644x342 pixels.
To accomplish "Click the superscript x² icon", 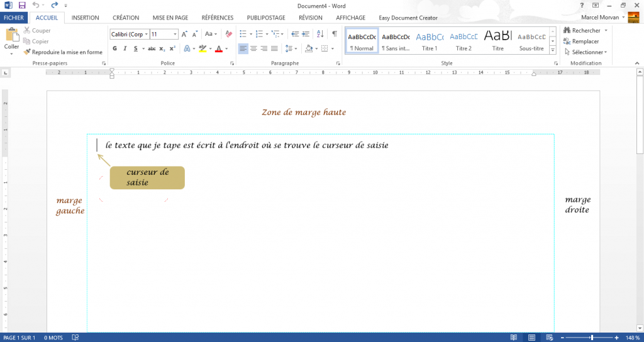I will [172, 48].
